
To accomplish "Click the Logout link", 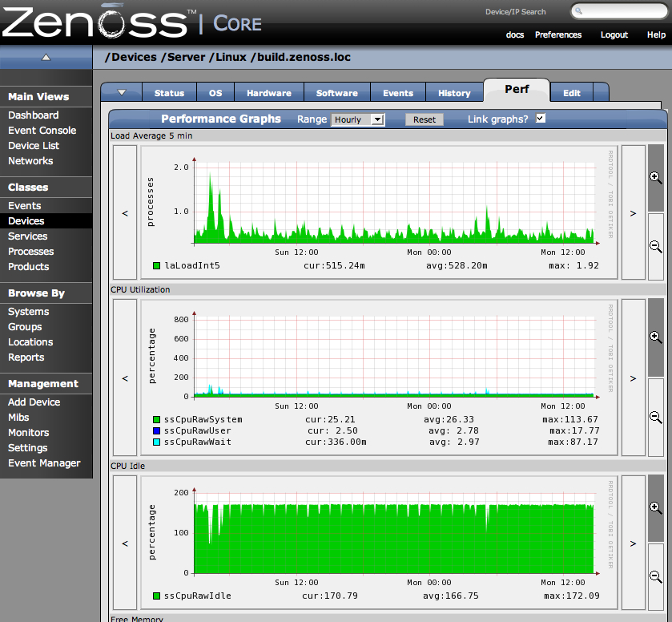I will (614, 34).
